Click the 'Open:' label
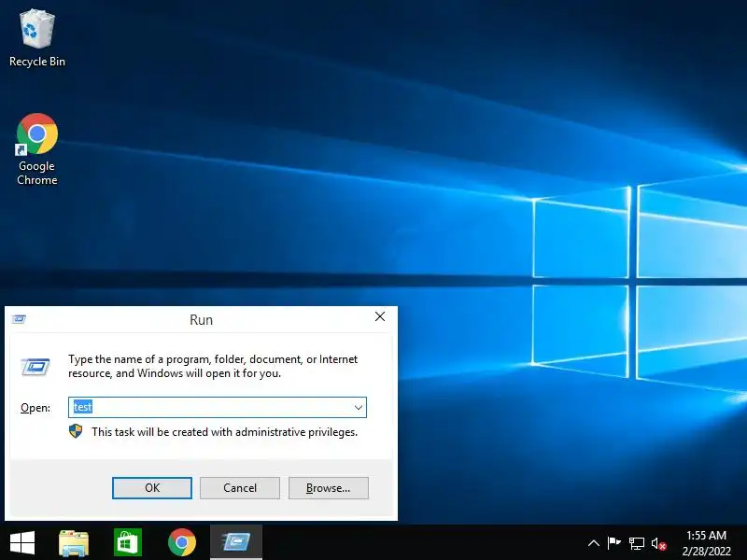The image size is (747, 560). point(35,408)
